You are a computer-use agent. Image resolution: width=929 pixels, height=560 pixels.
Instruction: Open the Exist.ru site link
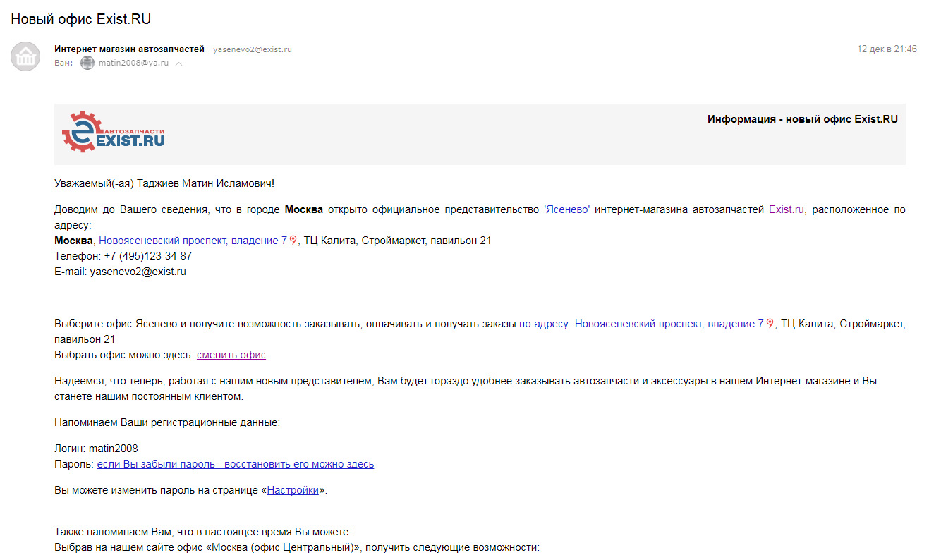point(786,209)
